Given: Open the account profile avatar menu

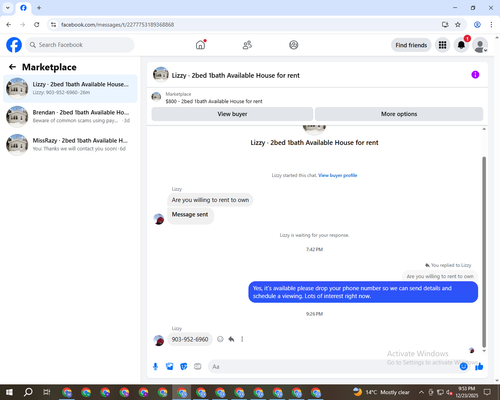Looking at the screenshot, I should tap(480, 45).
